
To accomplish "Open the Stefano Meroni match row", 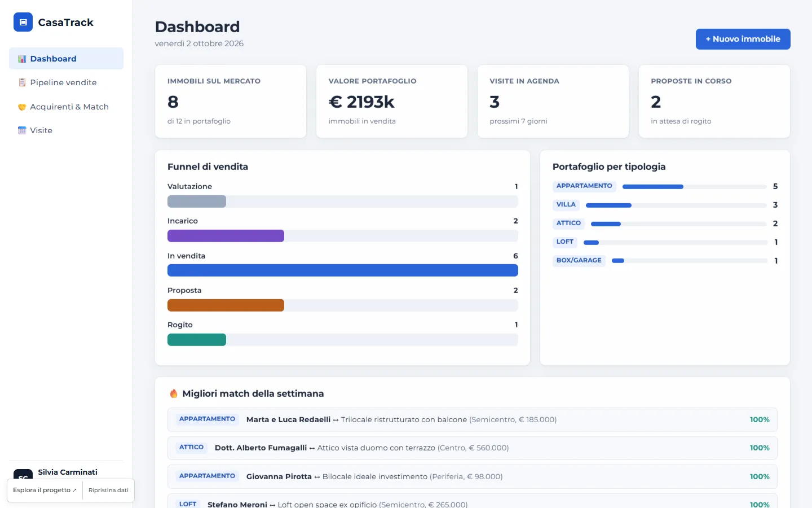I will (473, 502).
